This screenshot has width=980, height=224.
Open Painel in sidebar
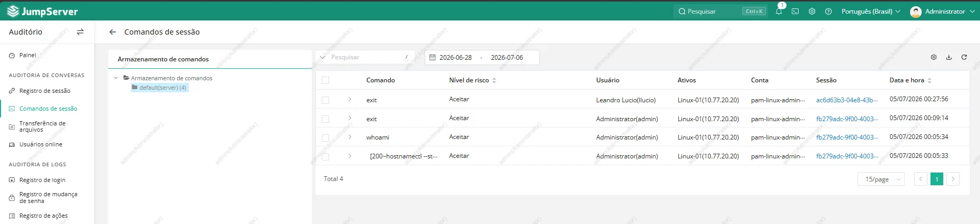pos(28,55)
